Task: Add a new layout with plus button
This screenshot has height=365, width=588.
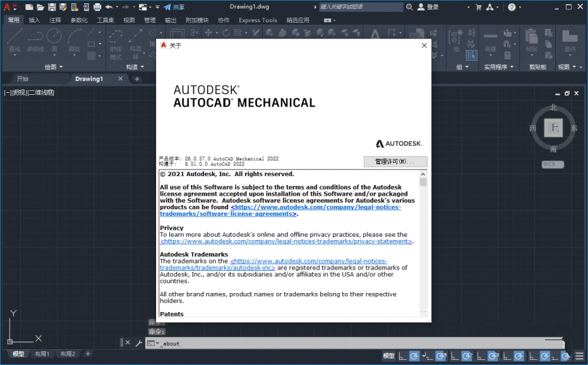Action: 88,354
